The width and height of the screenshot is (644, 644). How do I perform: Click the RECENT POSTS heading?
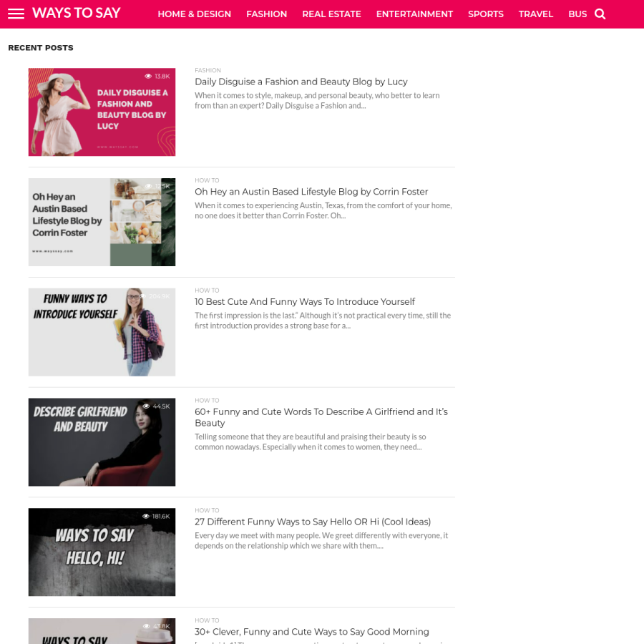pos(41,48)
